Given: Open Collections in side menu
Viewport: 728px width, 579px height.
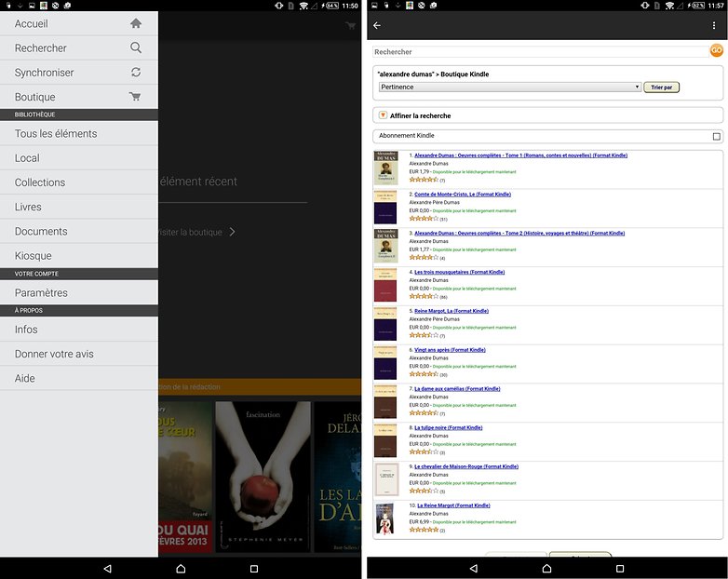Looking at the screenshot, I should [x=79, y=182].
